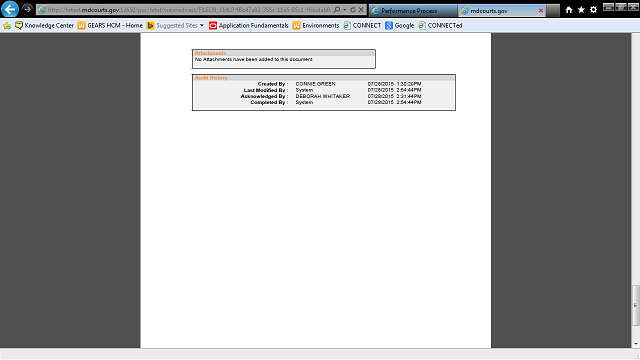Go back using the browser back arrow
The height and width of the screenshot is (360, 640).
click(x=10, y=9)
